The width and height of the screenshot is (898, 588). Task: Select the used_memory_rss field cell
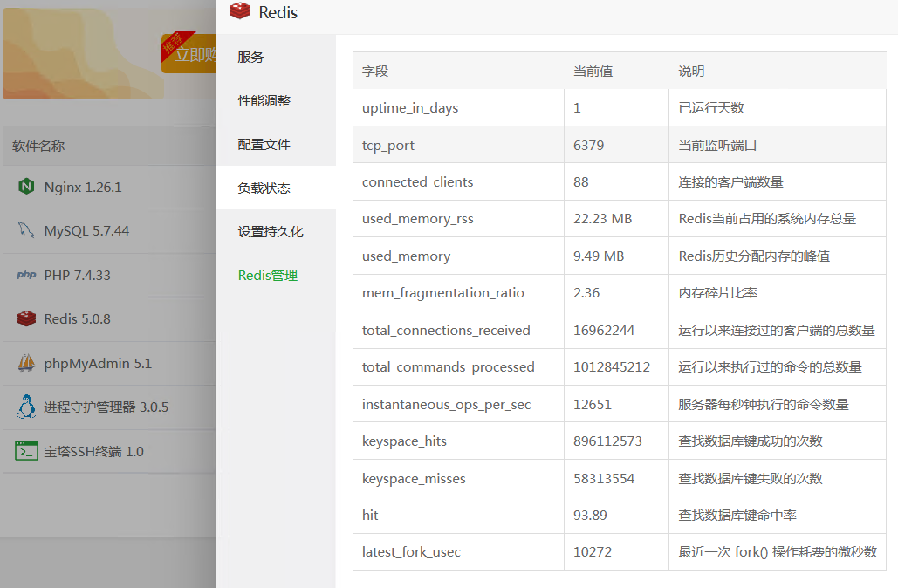(x=459, y=219)
